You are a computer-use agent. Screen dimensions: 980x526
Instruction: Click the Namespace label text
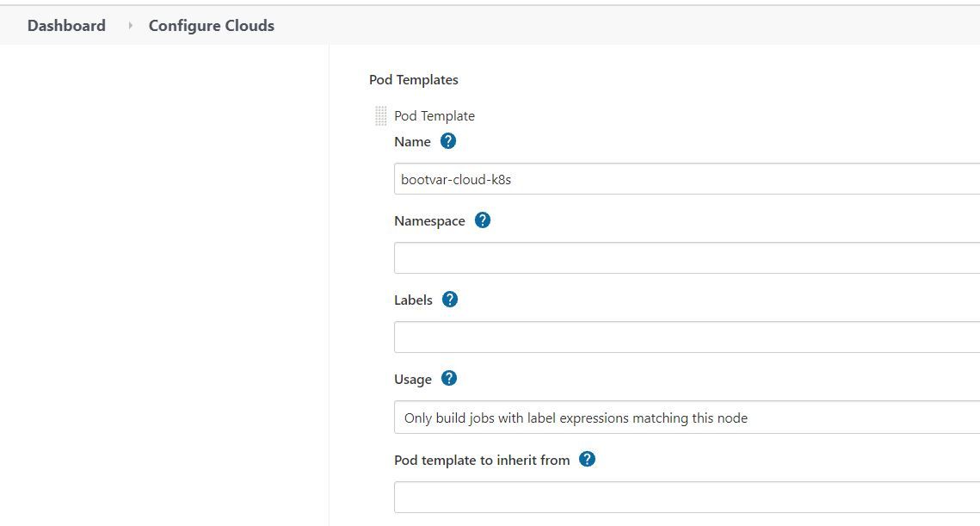click(x=429, y=220)
